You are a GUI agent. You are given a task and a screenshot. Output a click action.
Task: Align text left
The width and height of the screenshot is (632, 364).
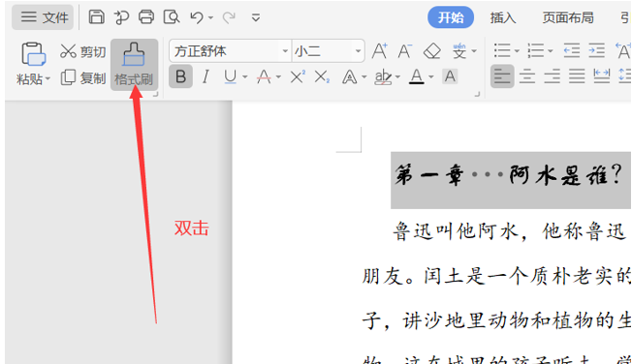coord(502,76)
